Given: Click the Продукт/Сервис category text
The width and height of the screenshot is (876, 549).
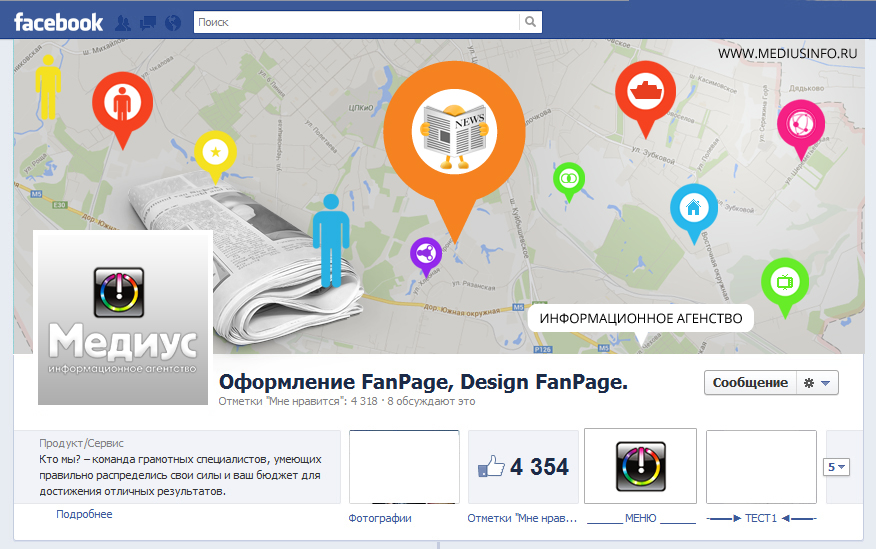Looking at the screenshot, I should click(82, 443).
